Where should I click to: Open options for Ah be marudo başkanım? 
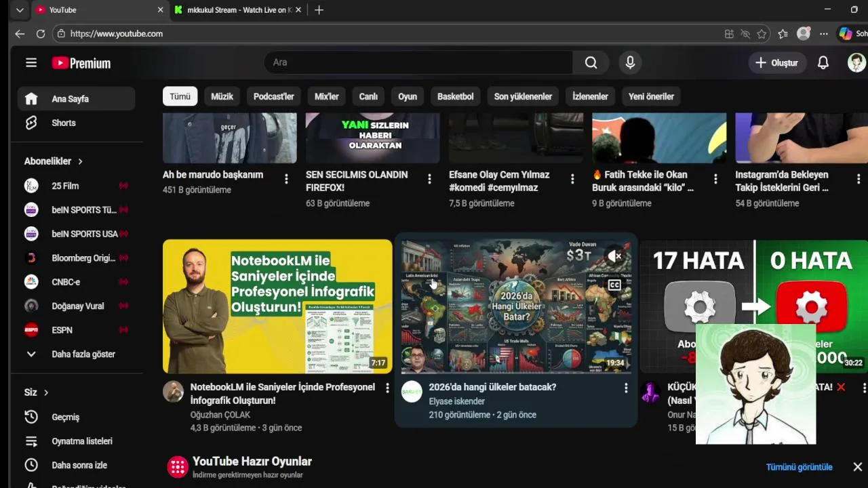(x=286, y=179)
